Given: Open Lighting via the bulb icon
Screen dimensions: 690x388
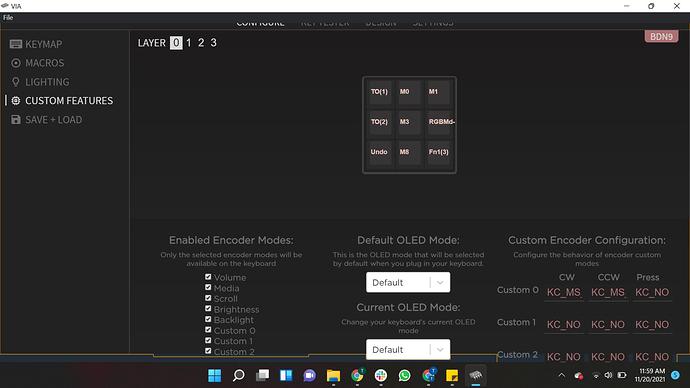Looking at the screenshot, I should click(x=16, y=82).
